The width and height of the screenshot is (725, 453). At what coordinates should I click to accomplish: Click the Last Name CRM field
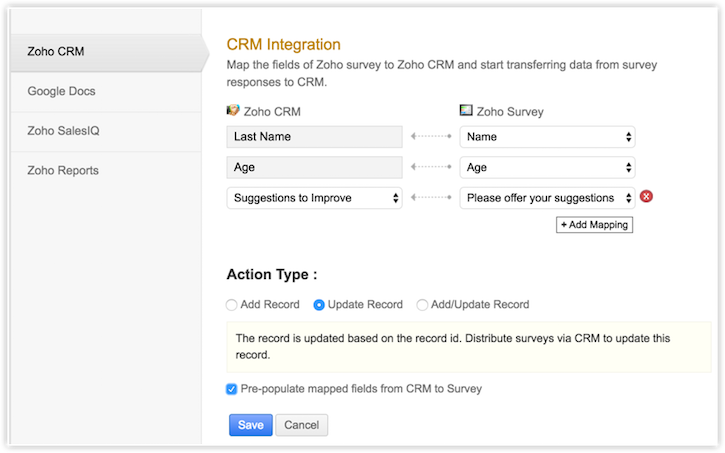[x=314, y=137]
